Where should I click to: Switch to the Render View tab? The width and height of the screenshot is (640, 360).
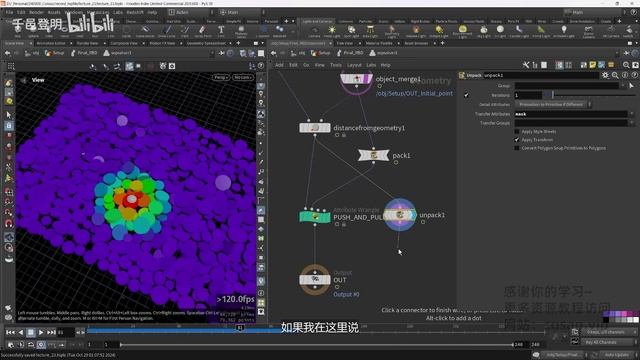(x=87, y=43)
